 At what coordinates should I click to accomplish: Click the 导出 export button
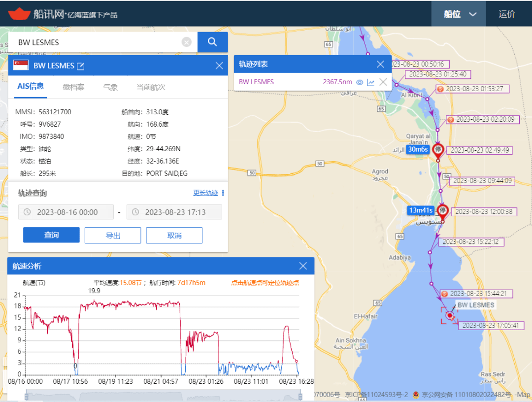113,235
